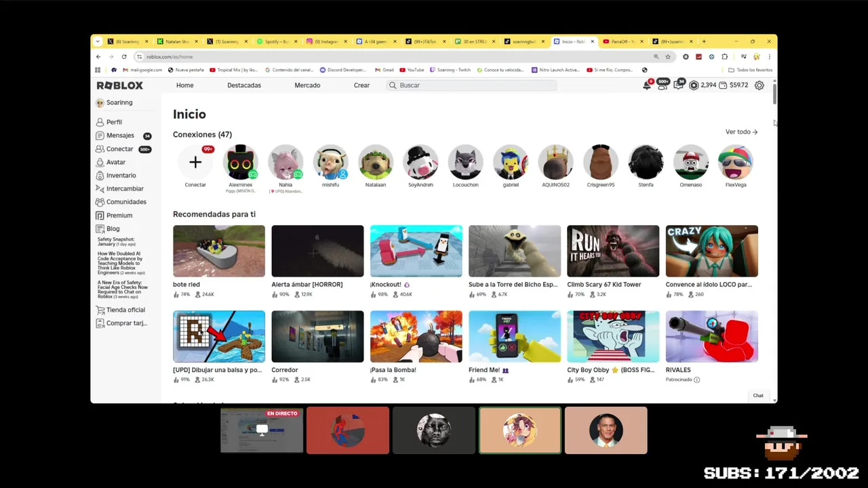The height and width of the screenshot is (488, 868).
Task: Open the $59.72 credit balance icon
Action: [723, 85]
